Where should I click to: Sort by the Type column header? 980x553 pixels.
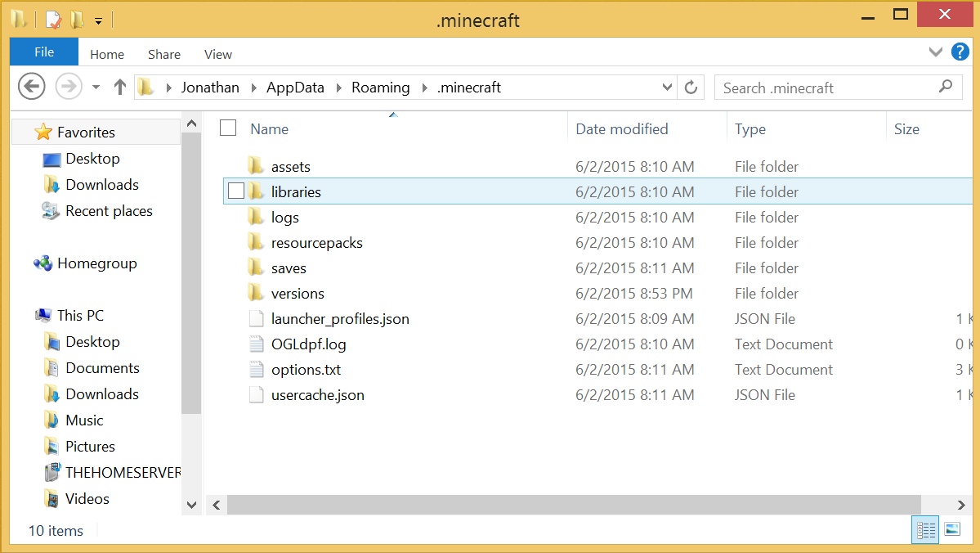point(750,129)
